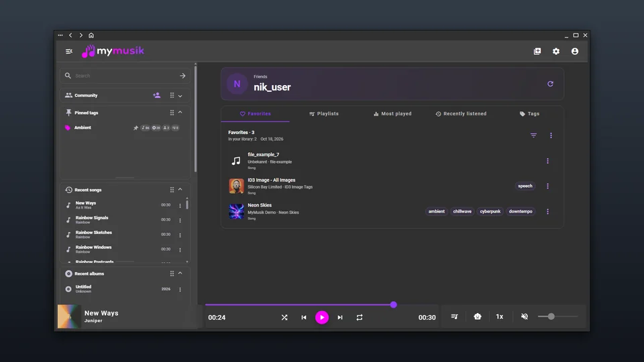Viewport: 644px width, 362px height.
Task: Click the speech tag chip
Action: (525, 186)
